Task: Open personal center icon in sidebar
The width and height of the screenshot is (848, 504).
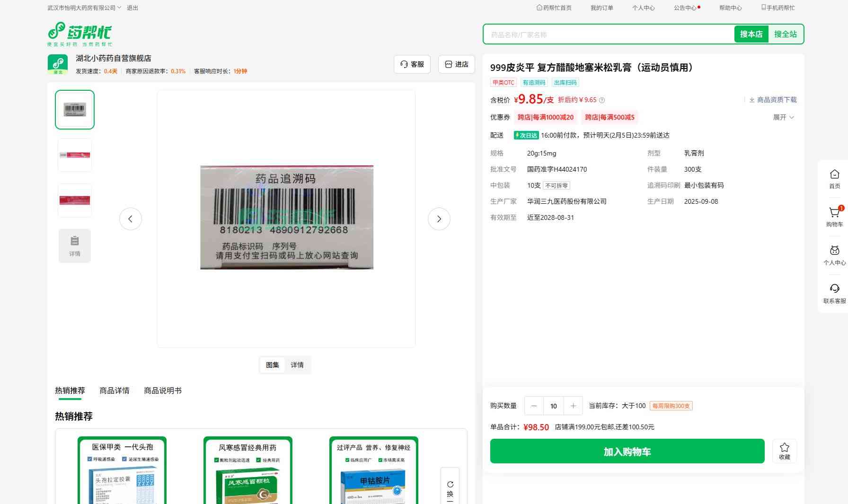Action: 834,251
